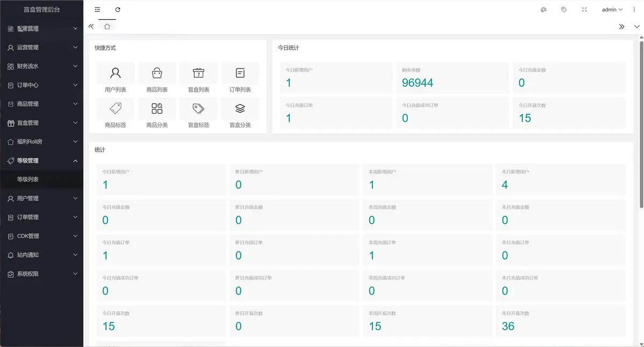Collapse the sidebar menu with fold icon

(x=97, y=10)
